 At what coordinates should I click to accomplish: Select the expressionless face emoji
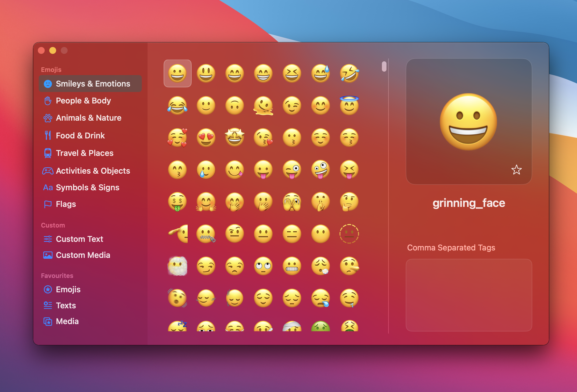(x=292, y=234)
